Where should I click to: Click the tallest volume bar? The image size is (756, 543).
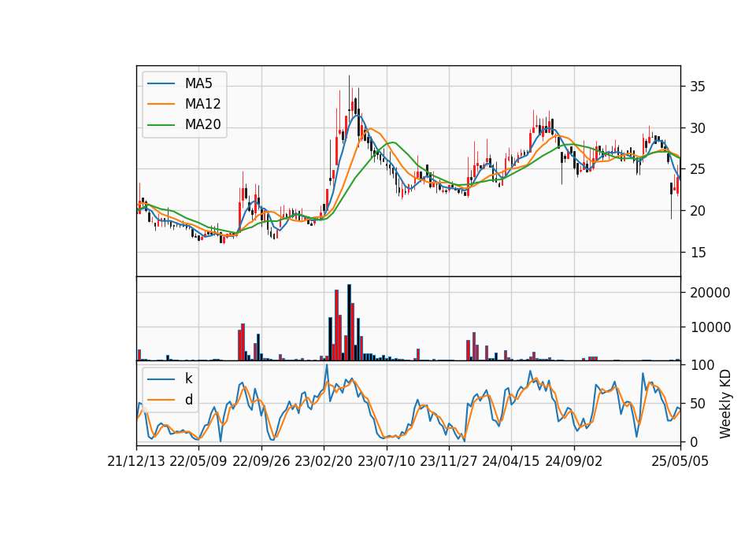[x=349, y=323]
